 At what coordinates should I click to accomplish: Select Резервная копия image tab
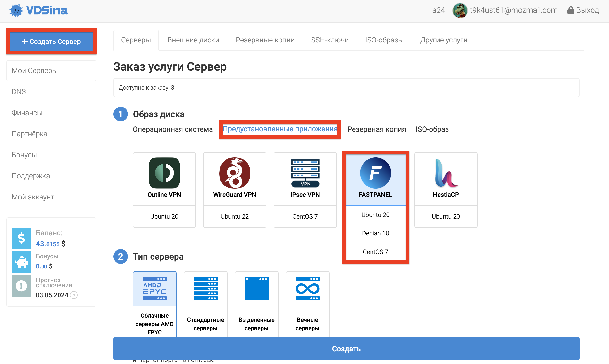376,129
